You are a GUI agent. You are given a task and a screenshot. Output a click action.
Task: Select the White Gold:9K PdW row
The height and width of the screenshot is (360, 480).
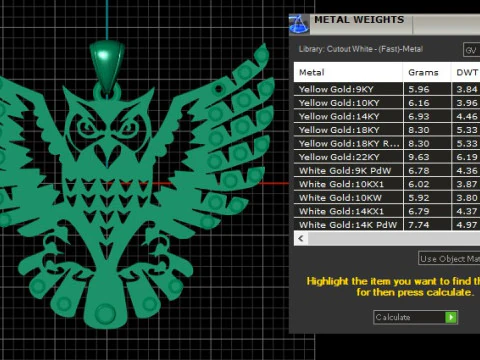click(x=387, y=171)
